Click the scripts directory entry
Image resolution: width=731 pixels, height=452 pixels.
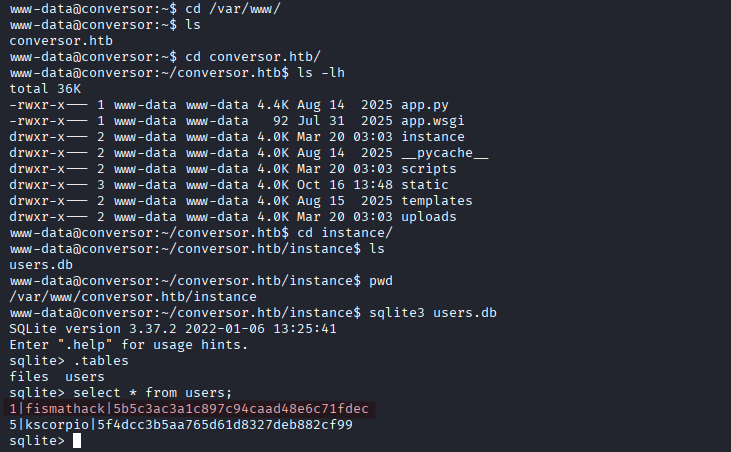tap(429, 168)
